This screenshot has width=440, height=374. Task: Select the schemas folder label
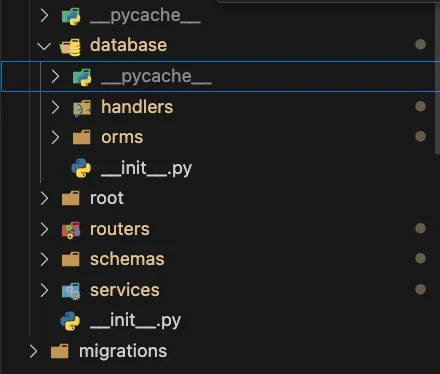(127, 259)
